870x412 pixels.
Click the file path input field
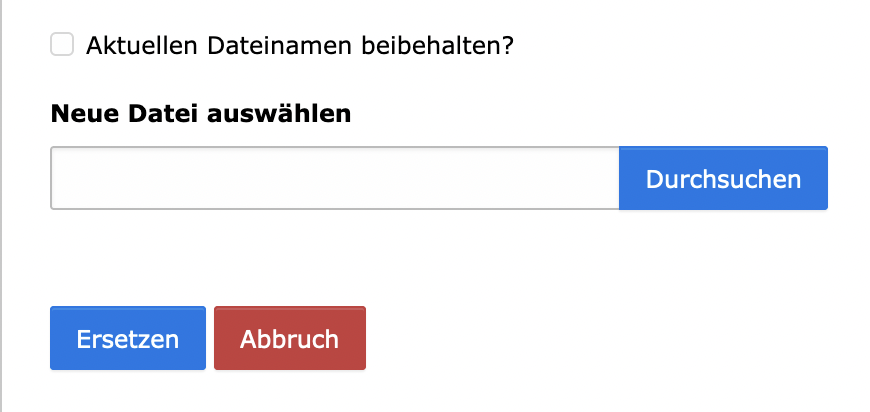335,179
